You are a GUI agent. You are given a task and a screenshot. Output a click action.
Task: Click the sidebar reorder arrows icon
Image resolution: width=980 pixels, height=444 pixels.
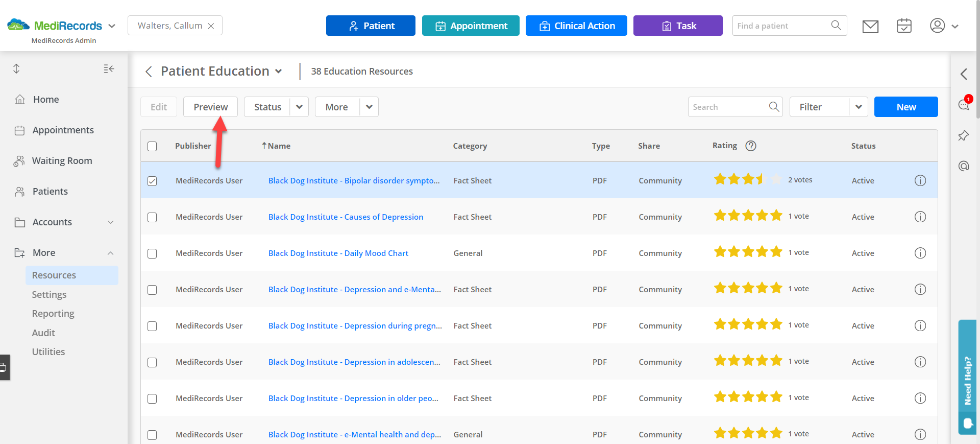tap(16, 68)
